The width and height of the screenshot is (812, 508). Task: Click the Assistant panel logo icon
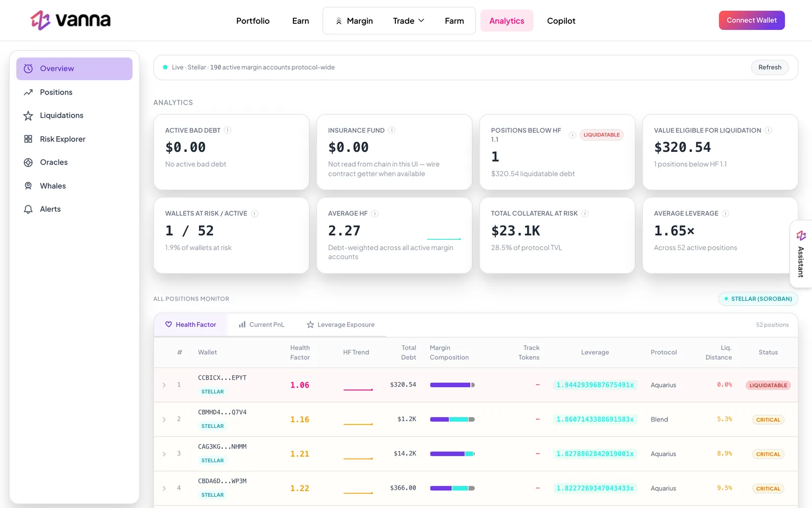click(801, 236)
